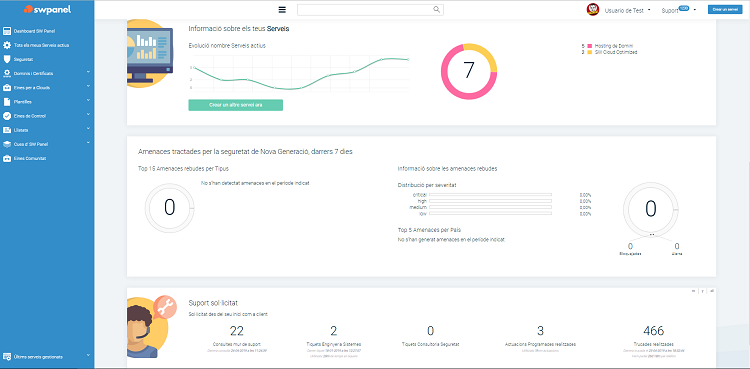750x369 pixels.
Task: Click the computer monitor services illustration
Action: (x=150, y=54)
